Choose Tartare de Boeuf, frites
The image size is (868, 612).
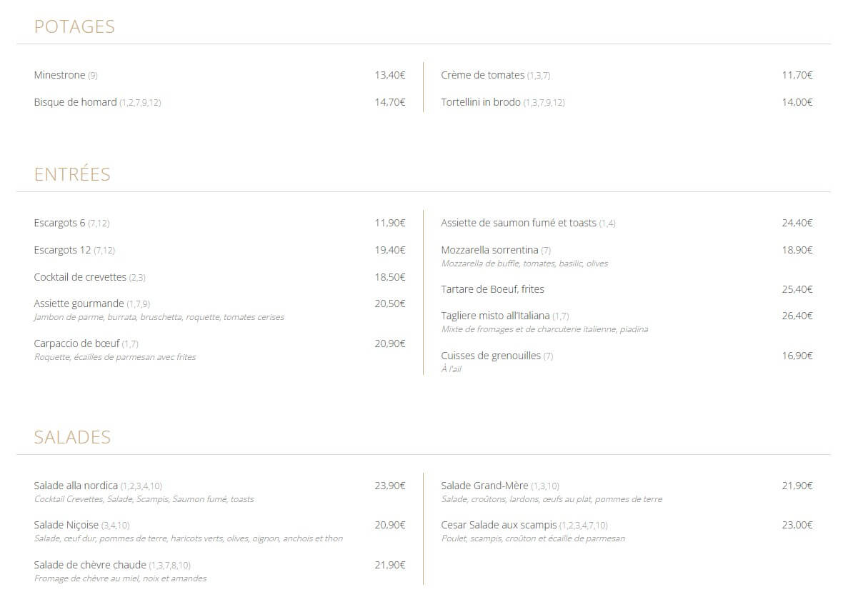click(492, 289)
